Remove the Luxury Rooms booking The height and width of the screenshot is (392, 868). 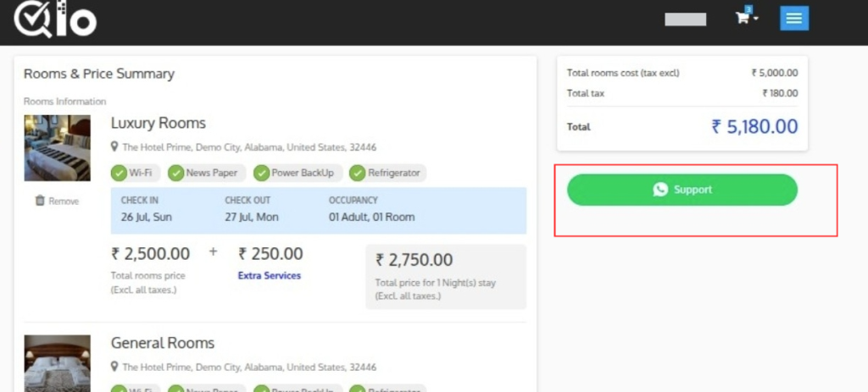57,202
